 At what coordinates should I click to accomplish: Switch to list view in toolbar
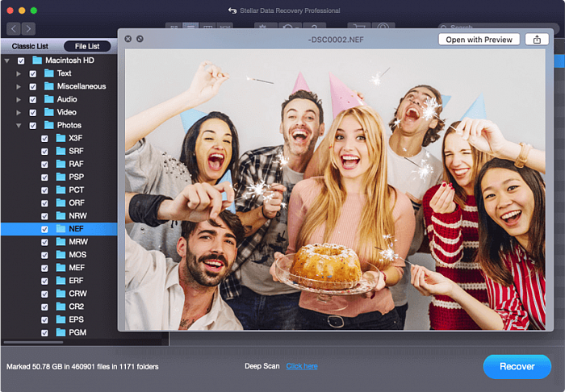190,28
